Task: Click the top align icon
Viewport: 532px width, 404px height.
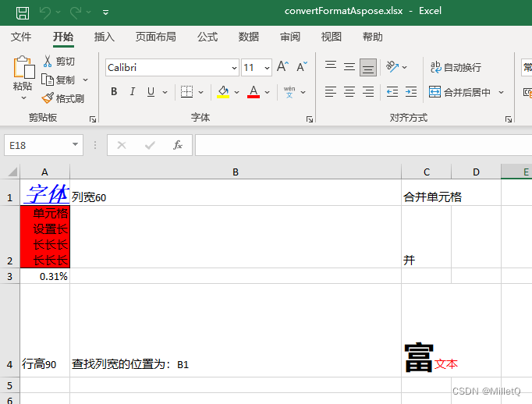Action: click(x=331, y=67)
